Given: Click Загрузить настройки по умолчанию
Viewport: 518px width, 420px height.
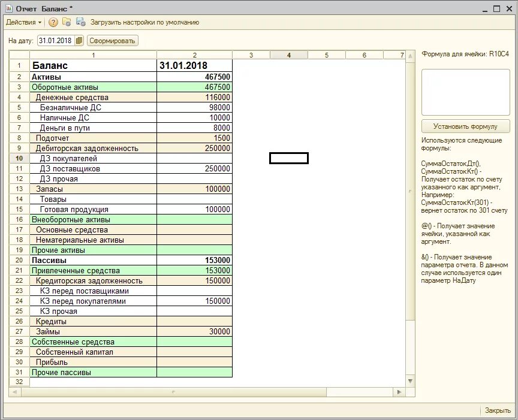Looking at the screenshot, I should pos(144,22).
